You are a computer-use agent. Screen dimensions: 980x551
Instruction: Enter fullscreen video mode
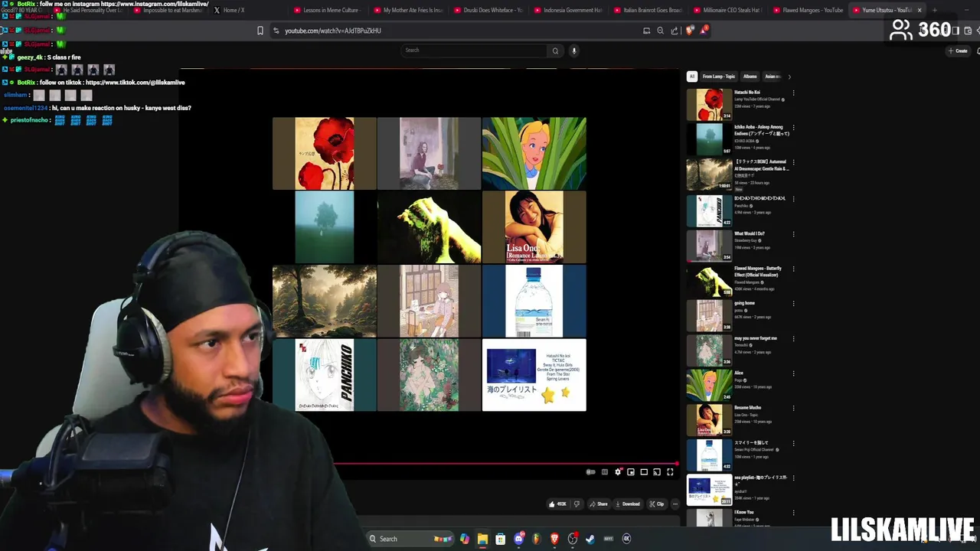670,472
